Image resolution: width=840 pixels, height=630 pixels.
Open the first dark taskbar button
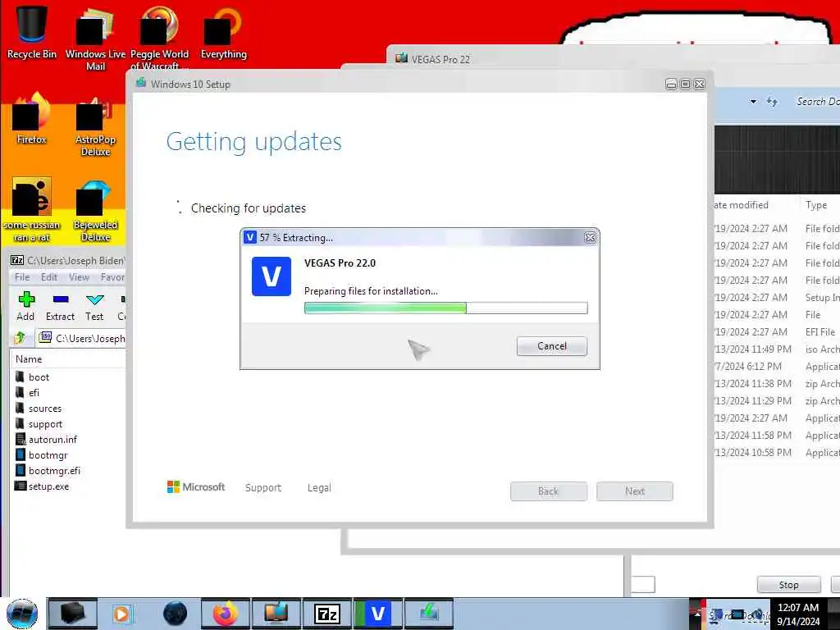click(73, 614)
